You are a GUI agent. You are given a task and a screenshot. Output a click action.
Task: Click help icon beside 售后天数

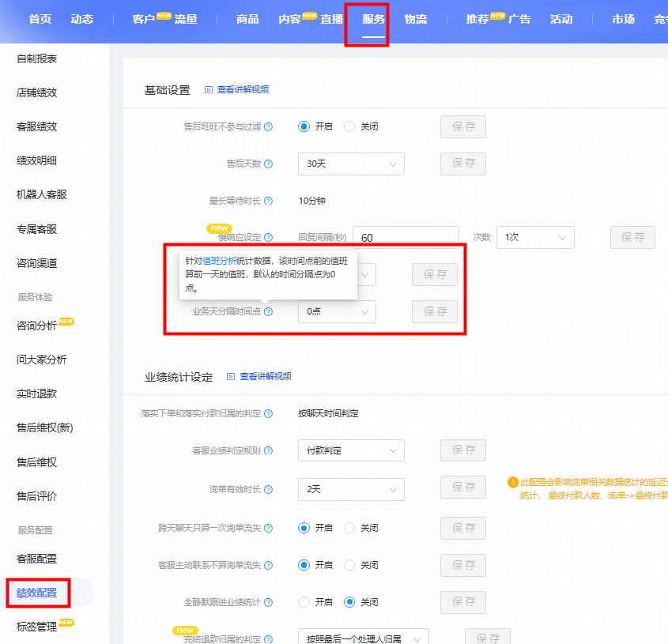click(x=268, y=164)
